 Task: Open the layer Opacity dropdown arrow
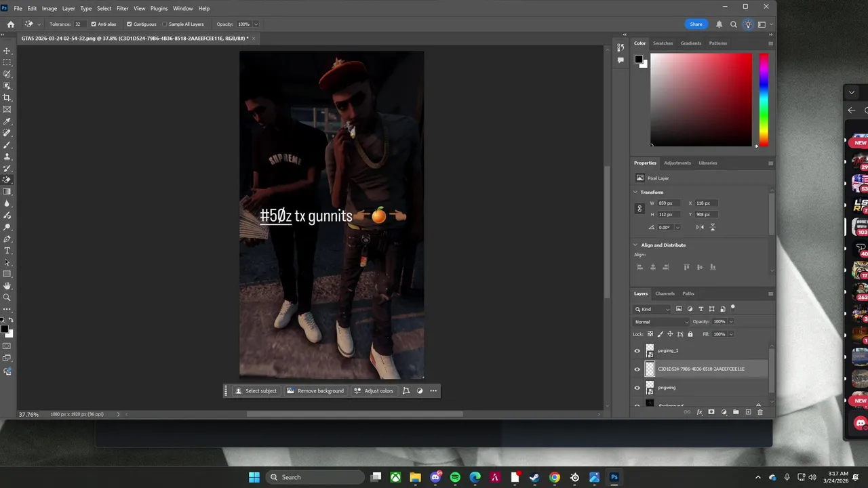point(730,322)
